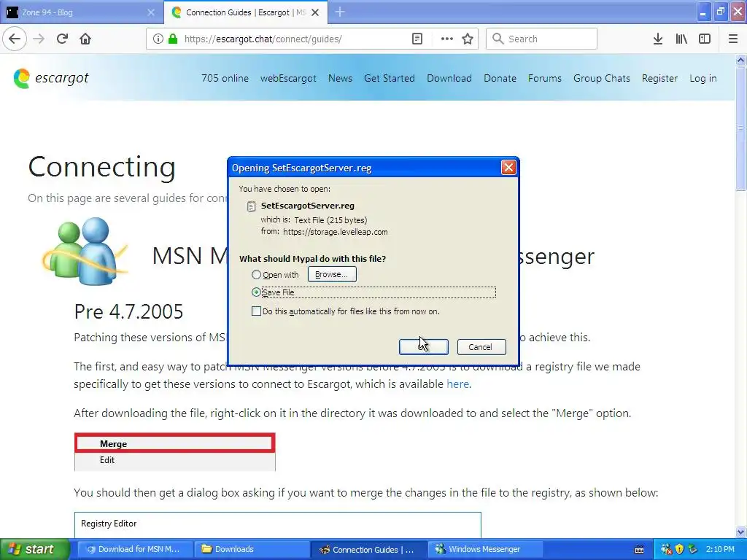Viewport: 747px width, 560px height.
Task: Go back with the browser back arrow
Action: (15, 39)
